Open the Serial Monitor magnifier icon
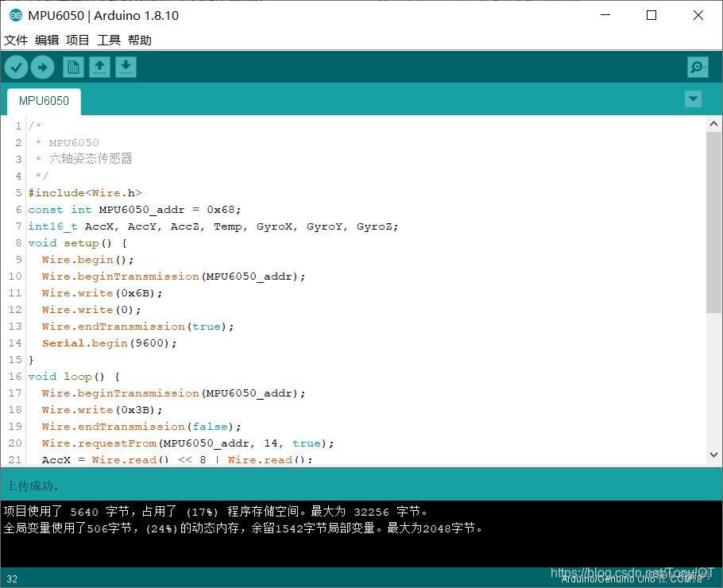The width and height of the screenshot is (723, 588). click(698, 68)
